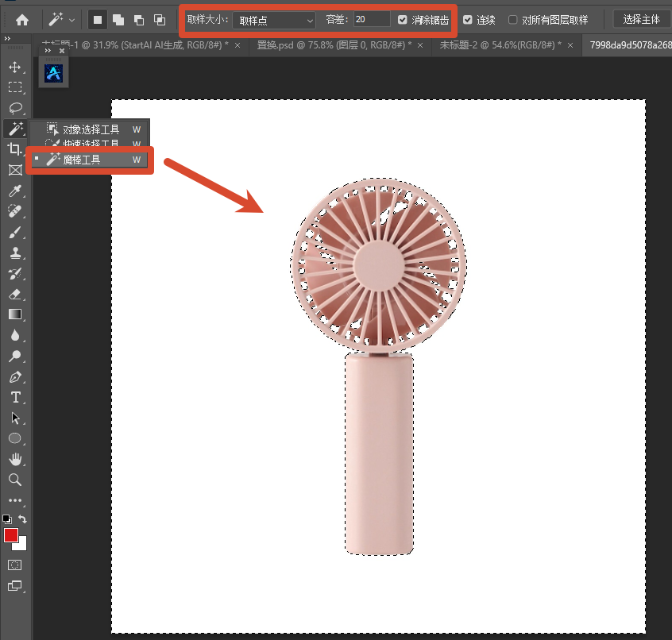Change the screen mode
The height and width of the screenshot is (640, 672).
[14, 585]
